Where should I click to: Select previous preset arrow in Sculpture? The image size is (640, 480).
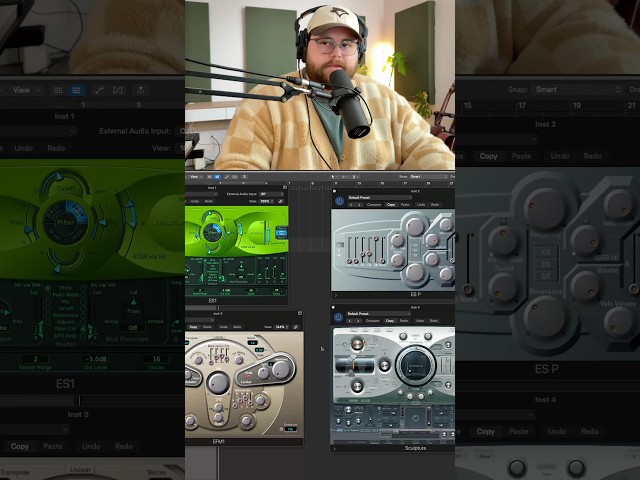click(x=350, y=320)
